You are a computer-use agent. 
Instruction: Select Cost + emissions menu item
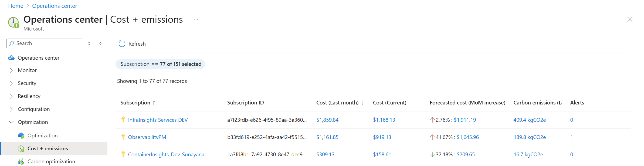pyautogui.click(x=48, y=148)
